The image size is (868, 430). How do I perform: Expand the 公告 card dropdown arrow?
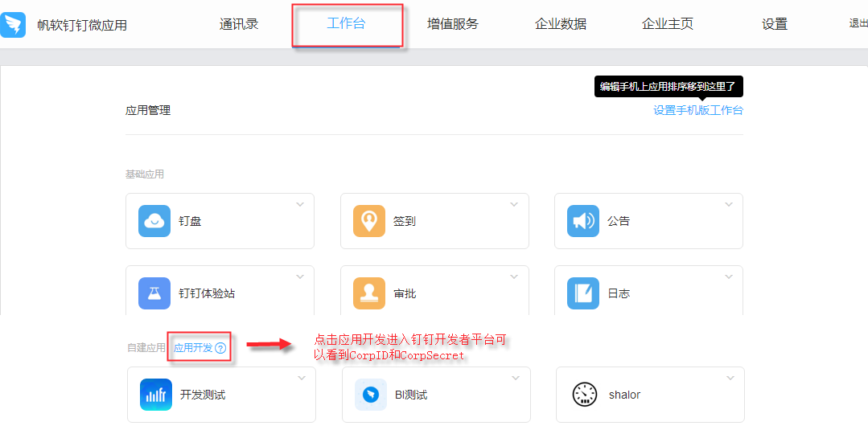click(x=729, y=205)
